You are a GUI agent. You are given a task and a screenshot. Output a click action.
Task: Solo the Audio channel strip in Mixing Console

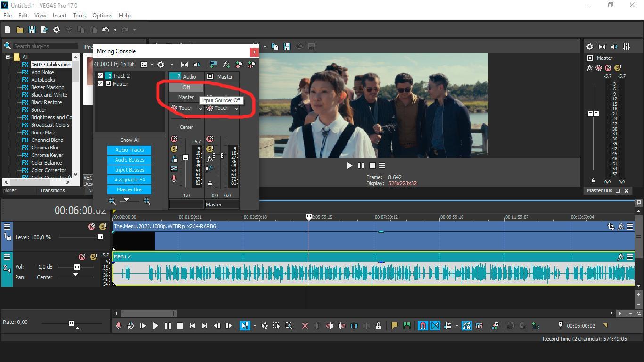(x=174, y=149)
